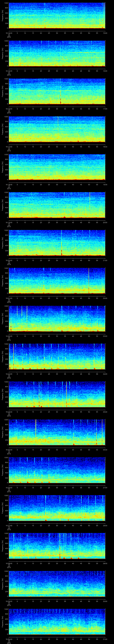Select the yellow vertical spike near 50 seconds in the 16:19:00 panel
This screenshot has width=114, height=644.
[x=90, y=204]
